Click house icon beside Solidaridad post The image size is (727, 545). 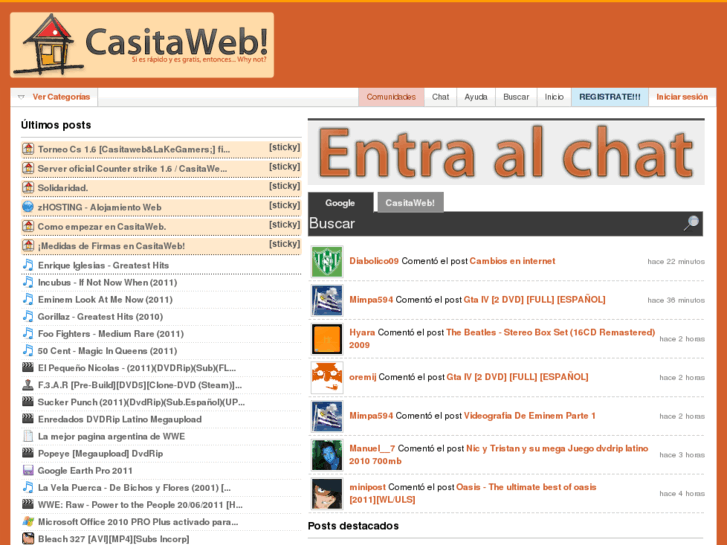pos(28,188)
